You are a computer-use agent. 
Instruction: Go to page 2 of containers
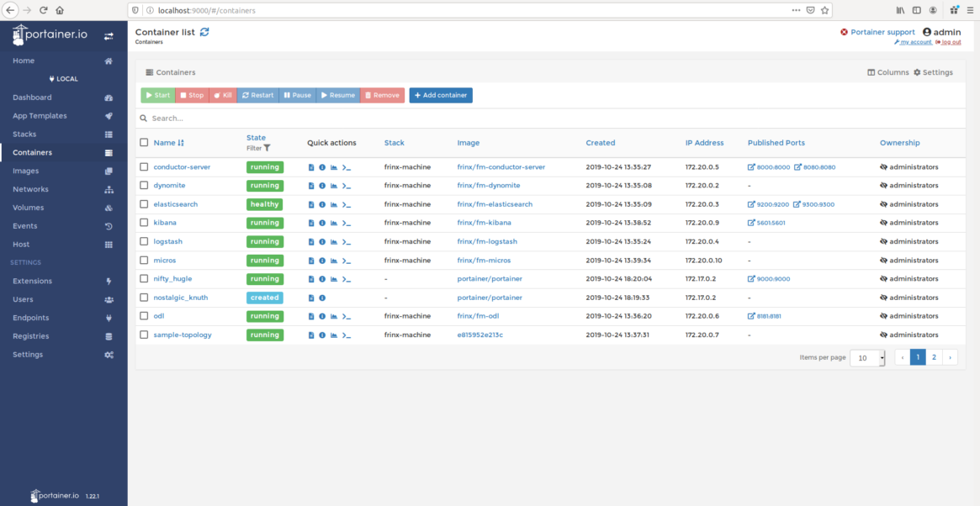(934, 357)
